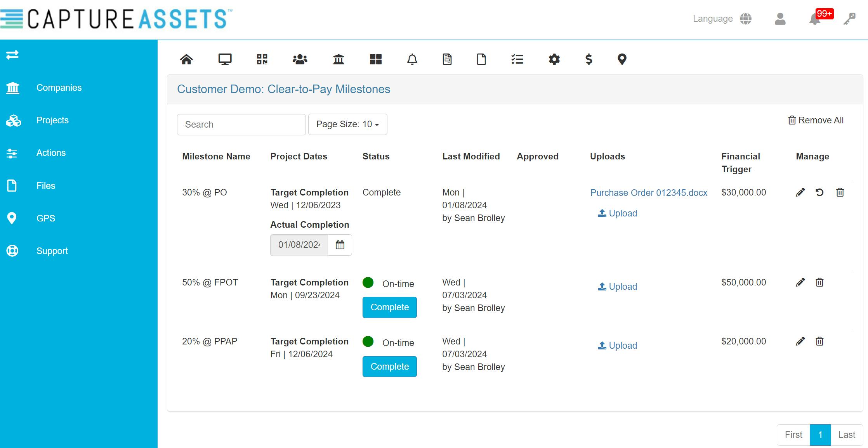Open the settings gear icon
The height and width of the screenshot is (448, 868).
[554, 59]
